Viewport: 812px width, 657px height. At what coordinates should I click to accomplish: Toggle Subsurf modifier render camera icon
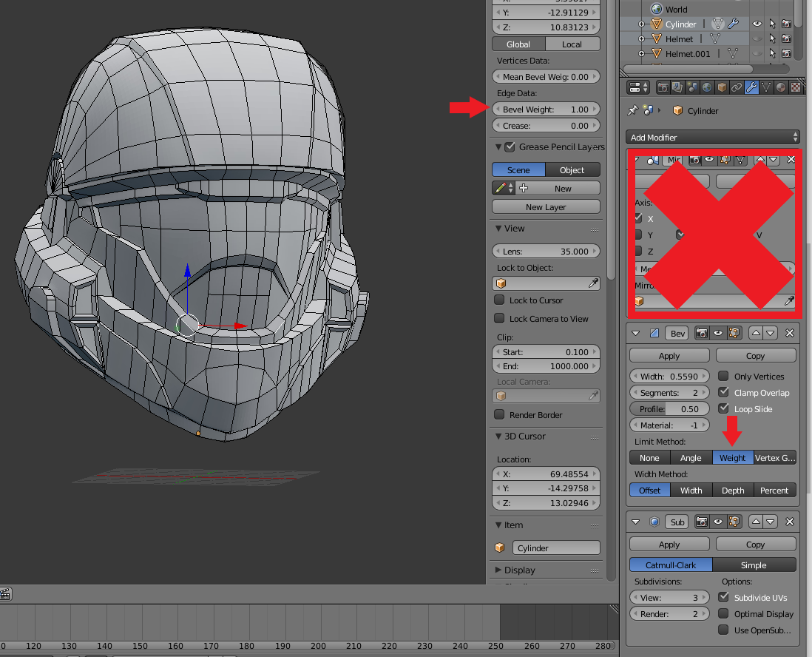[x=702, y=522]
